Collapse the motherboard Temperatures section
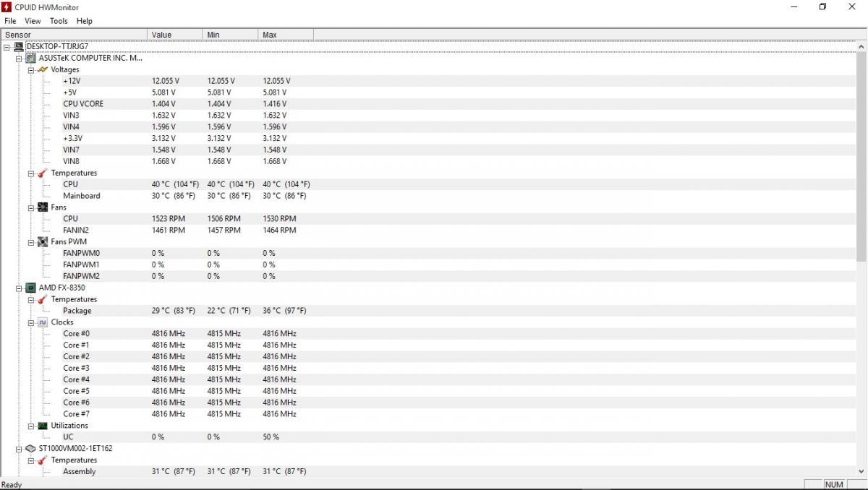Image resolution: width=868 pixels, height=490 pixels. pos(31,173)
